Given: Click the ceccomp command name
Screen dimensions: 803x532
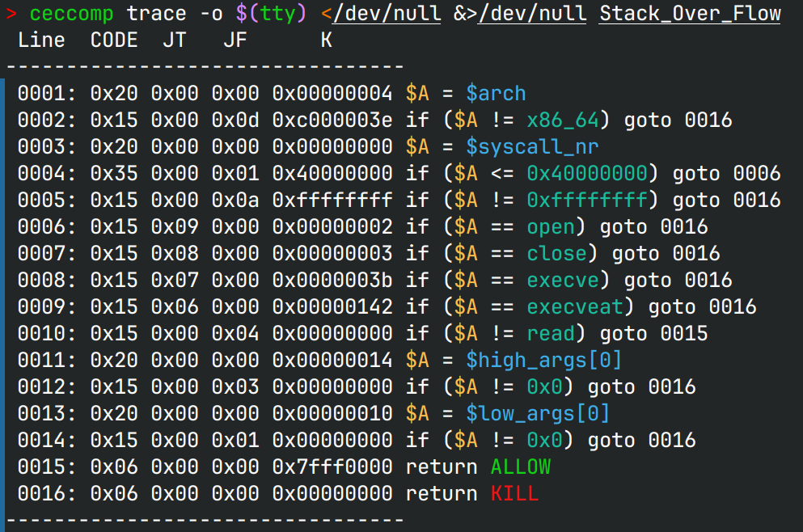Looking at the screenshot, I should click(x=72, y=14).
